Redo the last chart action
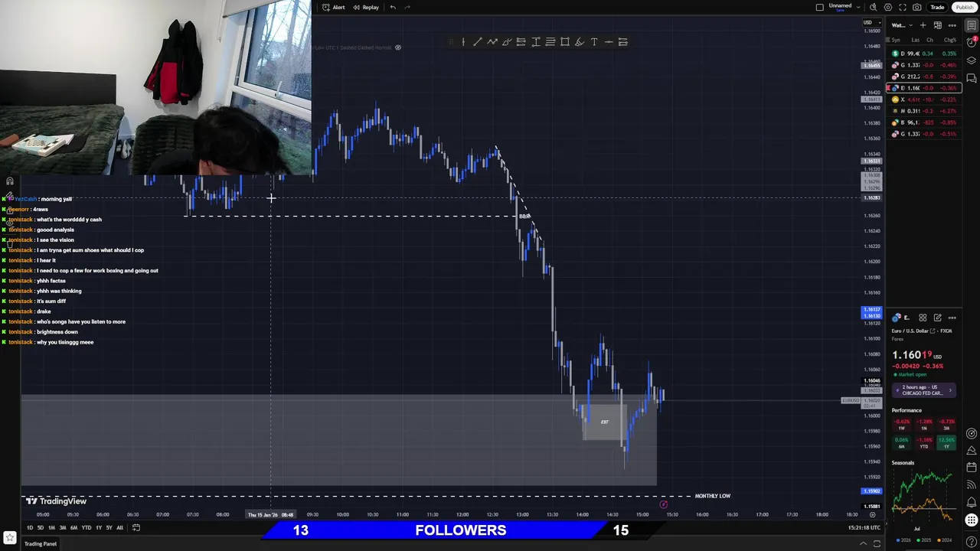Viewport: 980px width, 551px height. 407,8
